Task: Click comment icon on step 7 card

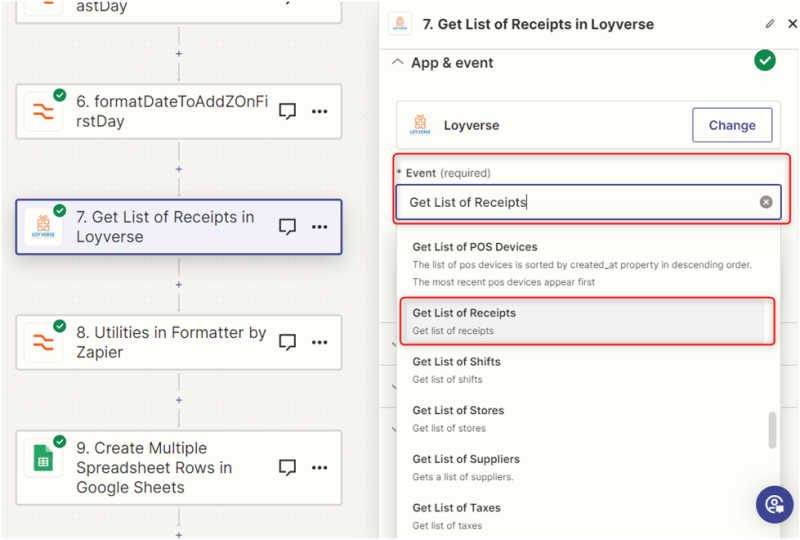Action: point(288,227)
